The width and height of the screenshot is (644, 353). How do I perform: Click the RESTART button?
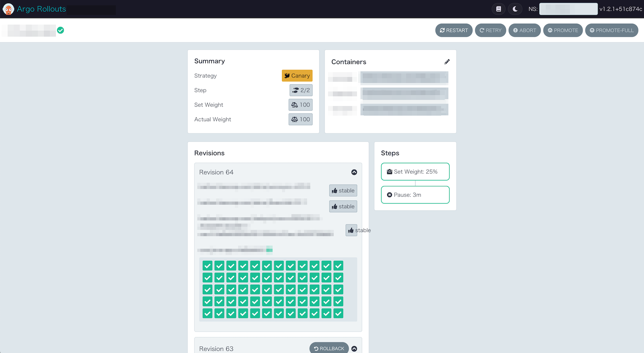[x=454, y=30]
